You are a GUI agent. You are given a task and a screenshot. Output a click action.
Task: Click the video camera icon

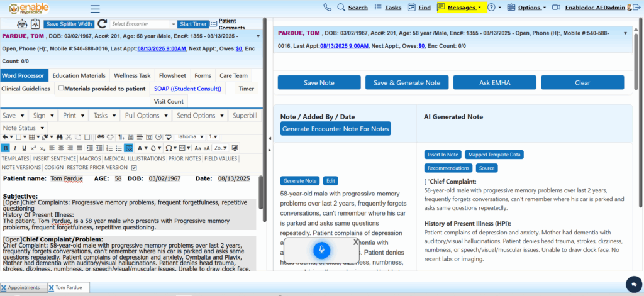click(557, 8)
